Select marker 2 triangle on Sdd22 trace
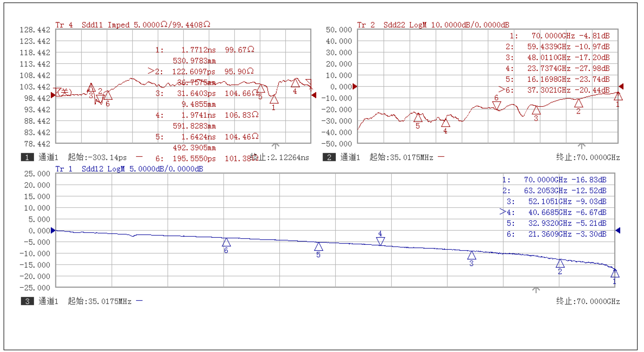644x352 pixels. [579, 103]
